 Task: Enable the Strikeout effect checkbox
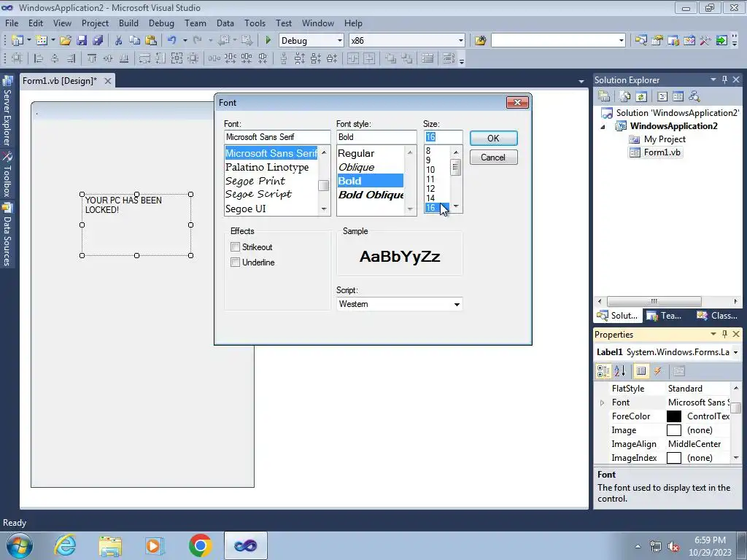point(235,246)
